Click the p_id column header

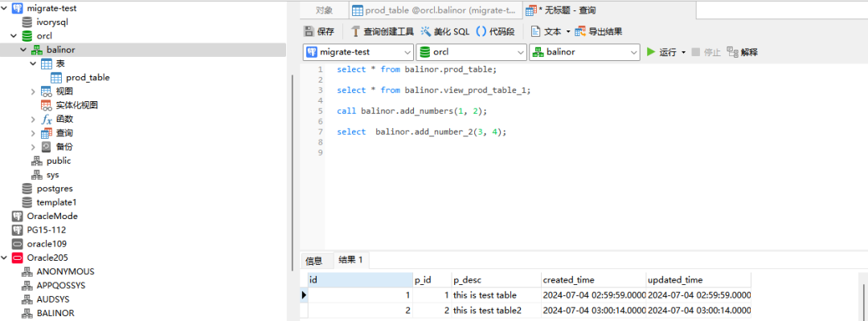(x=432, y=279)
